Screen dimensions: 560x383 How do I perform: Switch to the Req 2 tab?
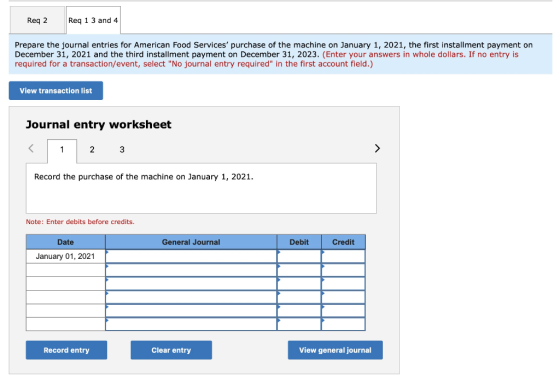(x=37, y=20)
